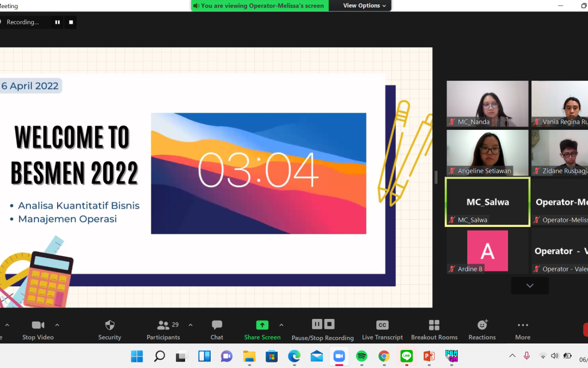This screenshot has height=368, width=588.
Task: Click the green Share Screen icon
Action: (x=262, y=325)
